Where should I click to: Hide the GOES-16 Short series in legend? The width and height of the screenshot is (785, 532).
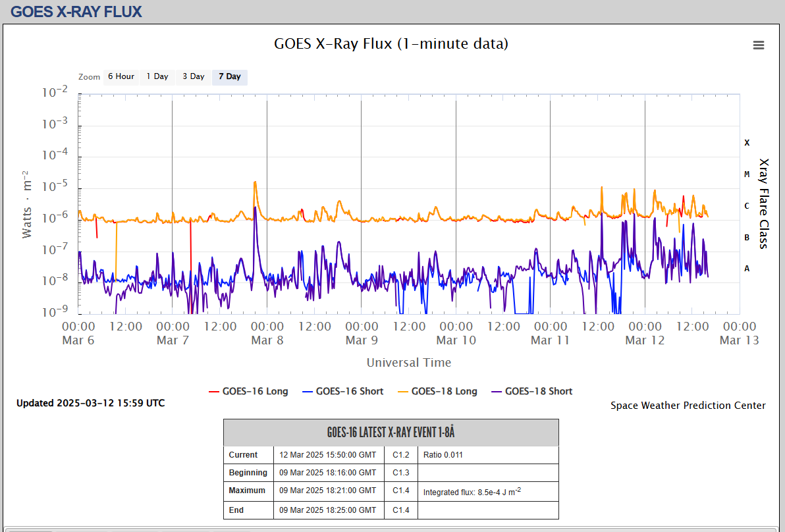click(349, 391)
